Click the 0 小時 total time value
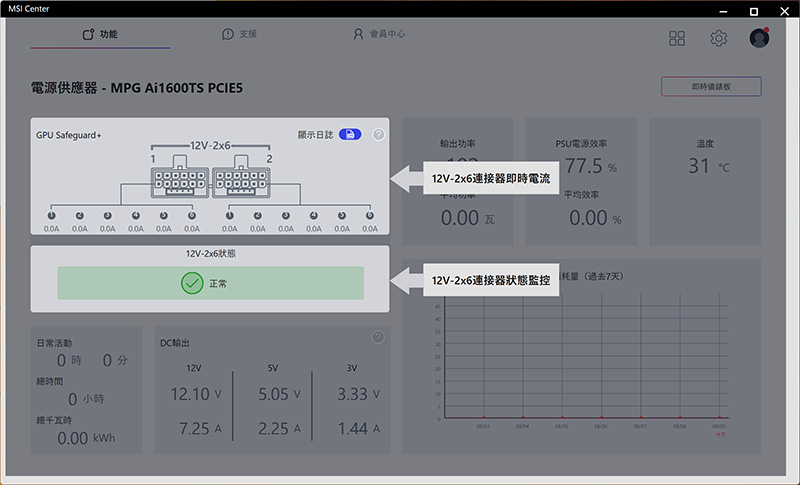The width and height of the screenshot is (800, 485). coord(86,399)
